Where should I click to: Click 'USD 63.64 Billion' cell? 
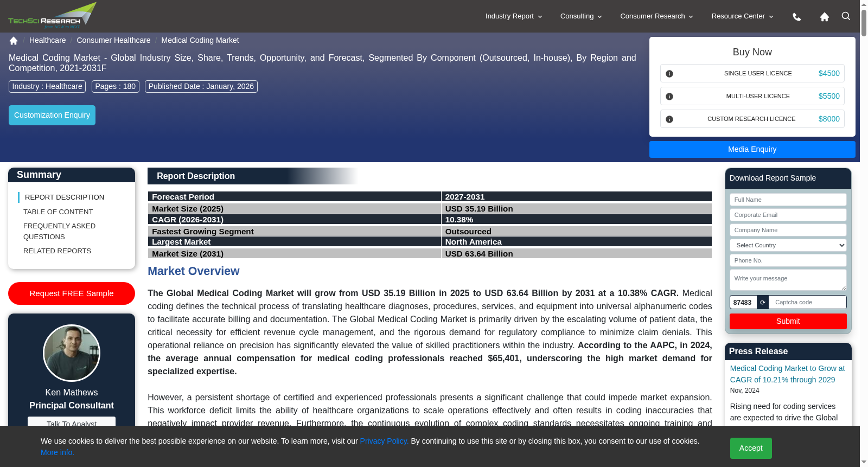point(576,254)
